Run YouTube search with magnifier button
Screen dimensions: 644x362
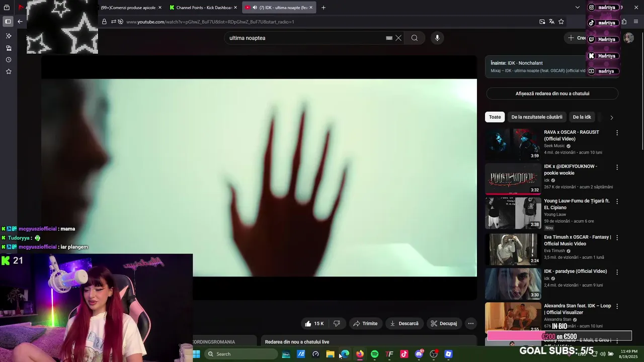tap(415, 38)
